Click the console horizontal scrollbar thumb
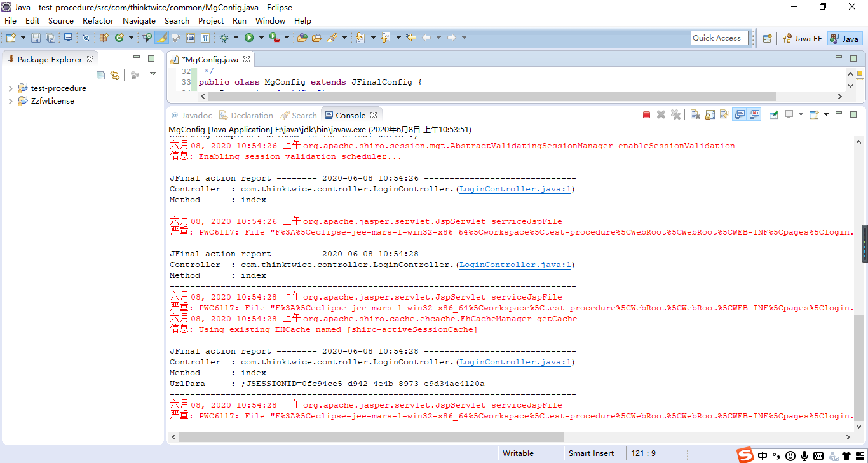 click(372, 437)
